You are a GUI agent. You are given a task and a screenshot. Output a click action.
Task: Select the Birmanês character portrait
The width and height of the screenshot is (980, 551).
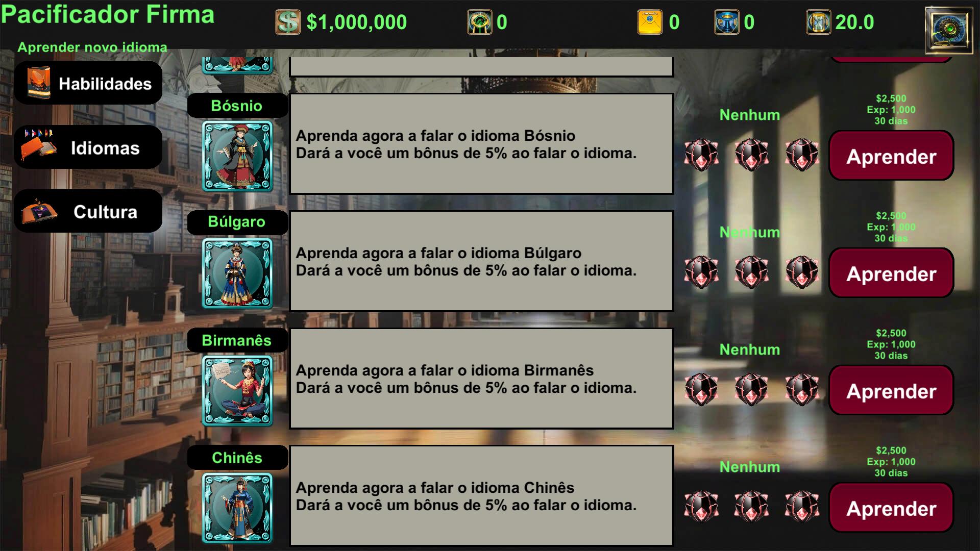pyautogui.click(x=237, y=391)
